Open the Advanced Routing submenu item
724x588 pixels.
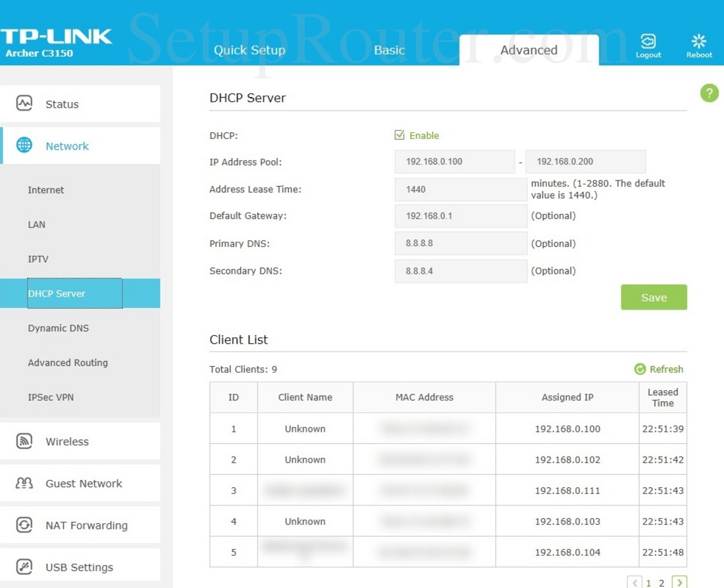68,363
